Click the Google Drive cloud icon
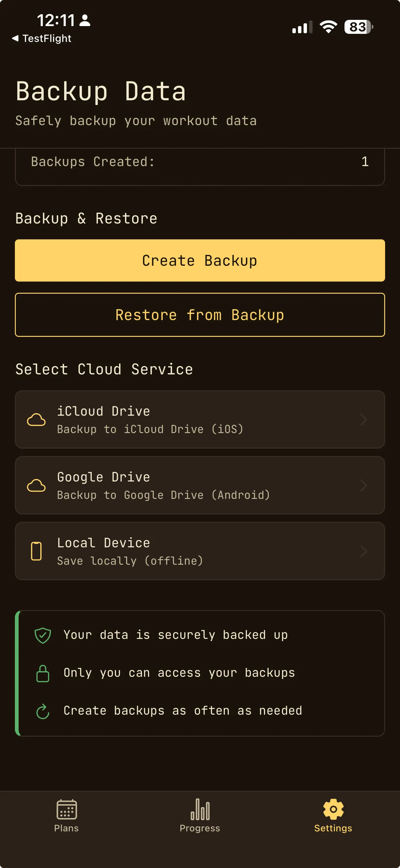Viewport: 400px width, 868px height. point(36,485)
